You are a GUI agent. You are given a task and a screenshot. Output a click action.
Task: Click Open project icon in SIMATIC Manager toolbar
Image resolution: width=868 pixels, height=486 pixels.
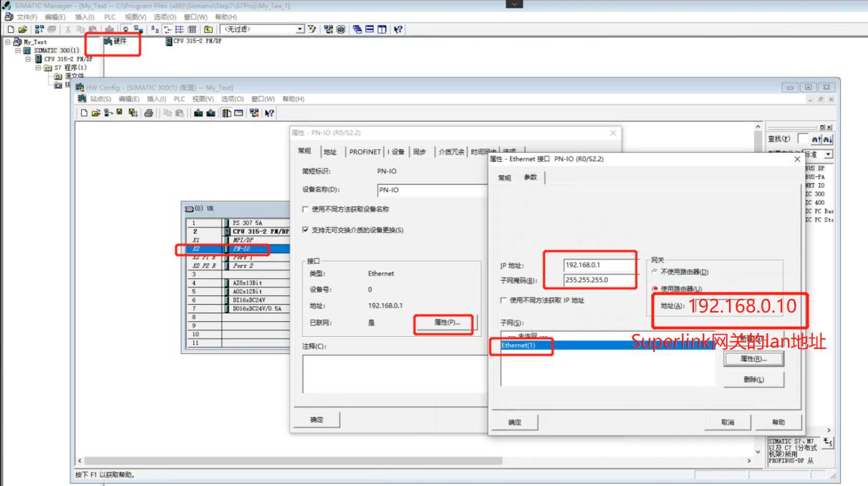click(23, 29)
